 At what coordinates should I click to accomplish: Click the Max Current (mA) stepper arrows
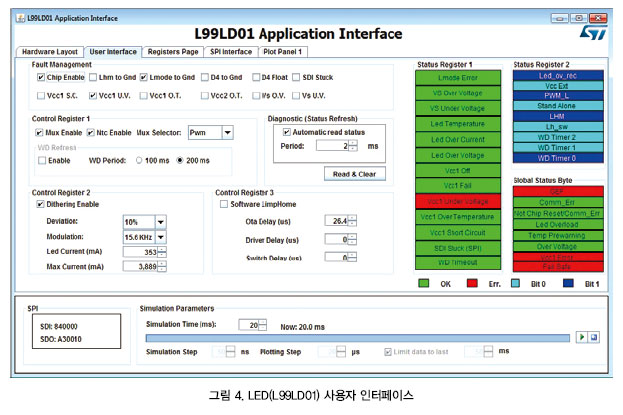(162, 266)
